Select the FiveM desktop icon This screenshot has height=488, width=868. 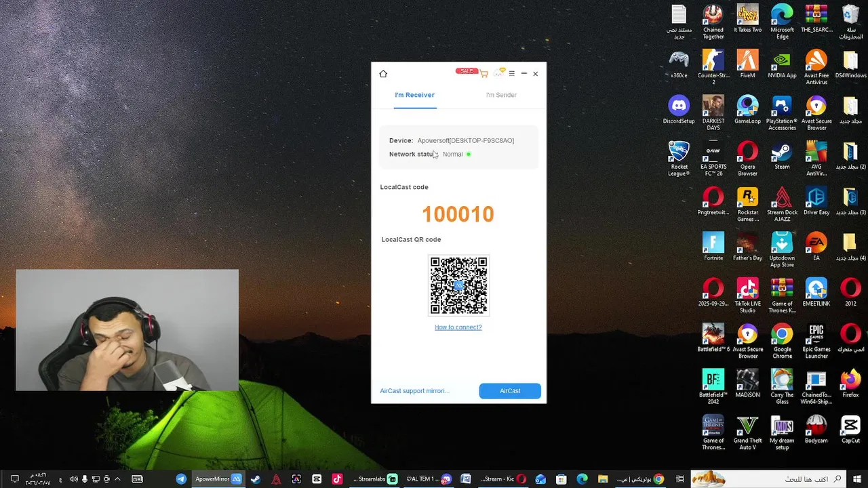click(747, 64)
